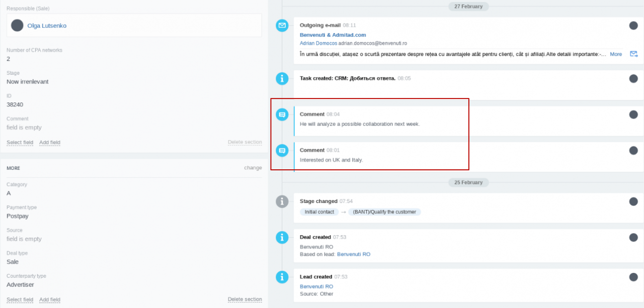The image size is (644, 308).
Task: Click the Initial contact stage tag
Action: pos(319,212)
